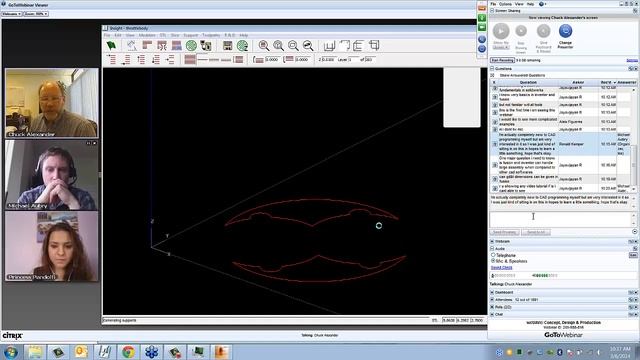This screenshot has width=640, height=360.
Task: Click the Change Presenter blue icon
Action: 565,31
